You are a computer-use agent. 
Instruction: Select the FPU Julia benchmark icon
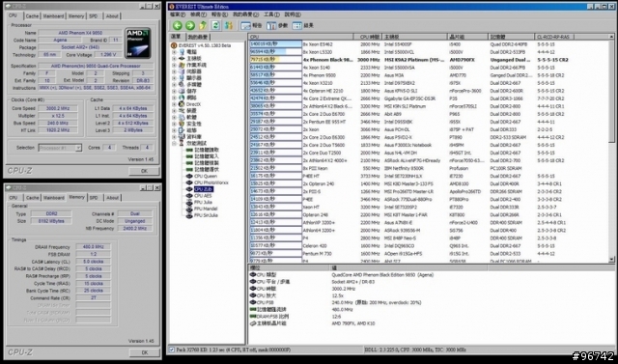tap(189, 202)
